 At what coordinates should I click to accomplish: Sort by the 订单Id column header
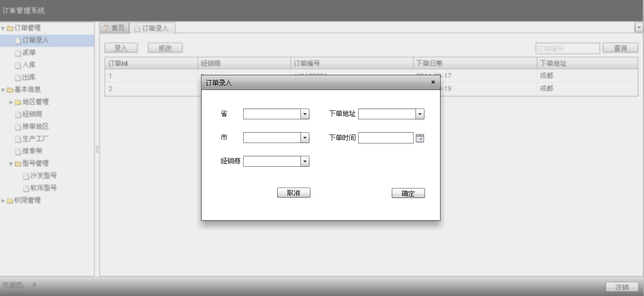pos(151,63)
